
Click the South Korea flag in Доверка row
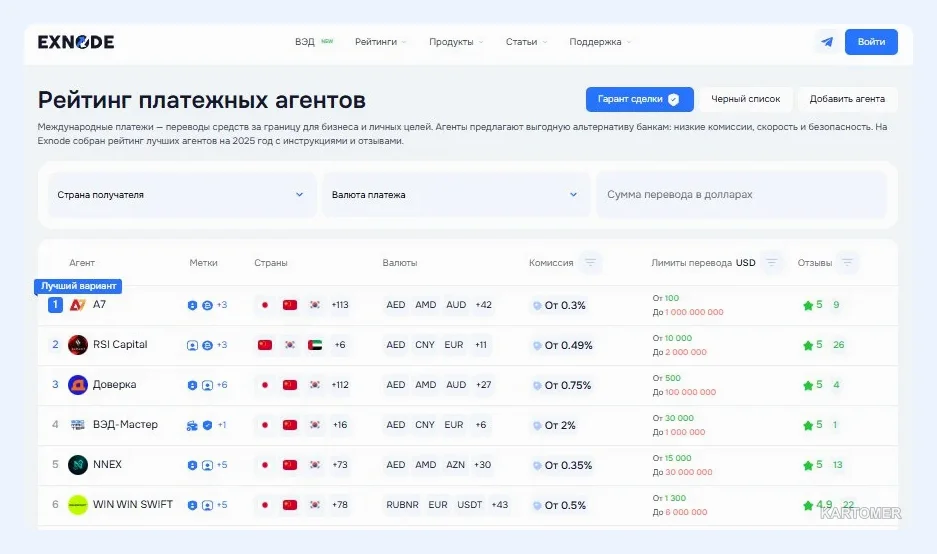coord(315,385)
